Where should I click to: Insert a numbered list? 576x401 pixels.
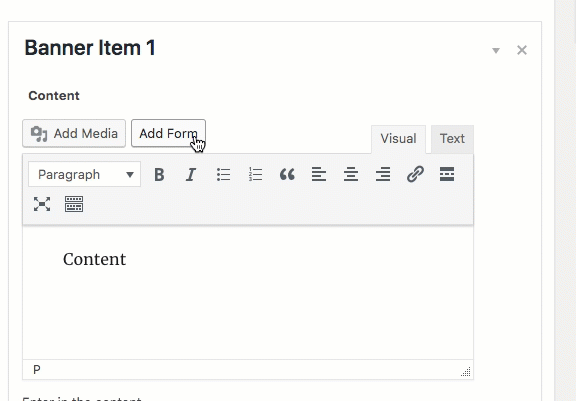tap(255, 174)
